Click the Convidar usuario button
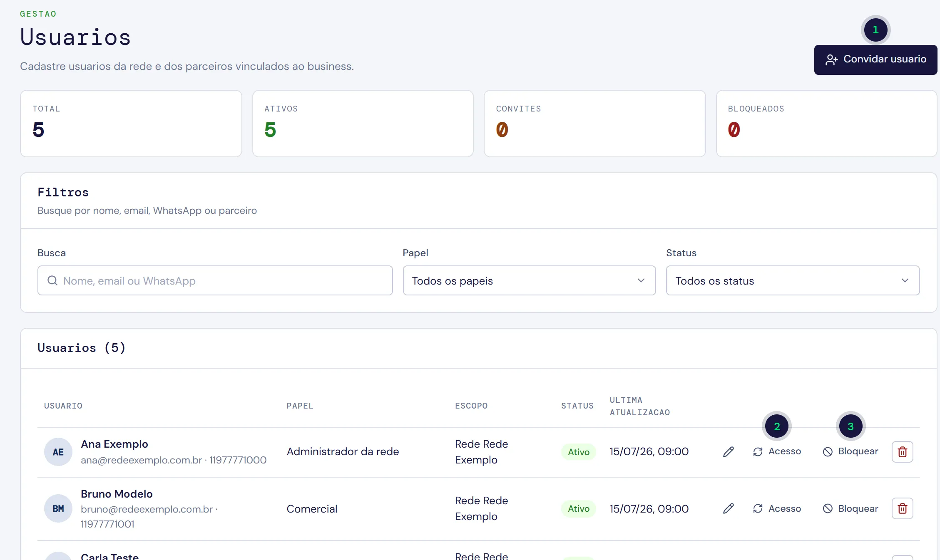Screen dimensions: 940x560 [x=875, y=59]
